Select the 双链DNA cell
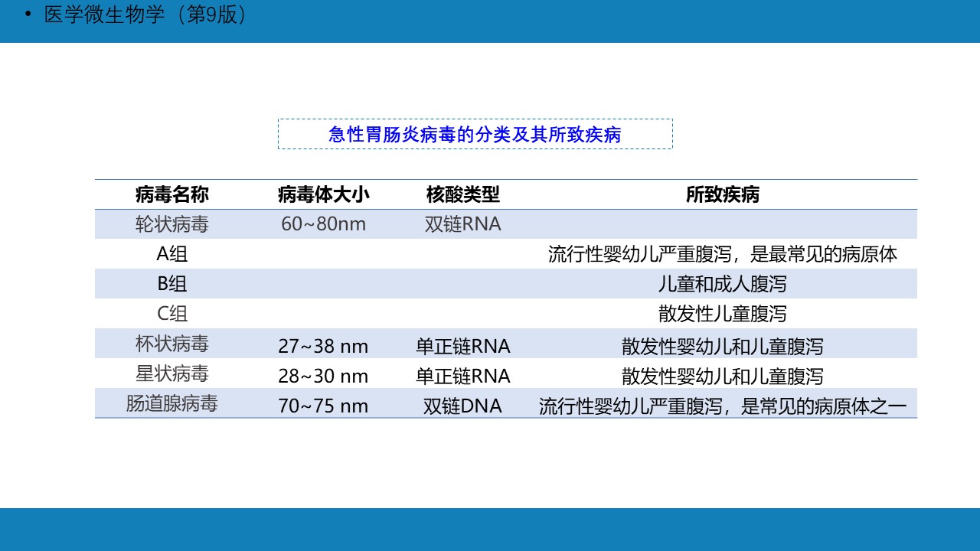This screenshot has height=551, width=980. (463, 406)
